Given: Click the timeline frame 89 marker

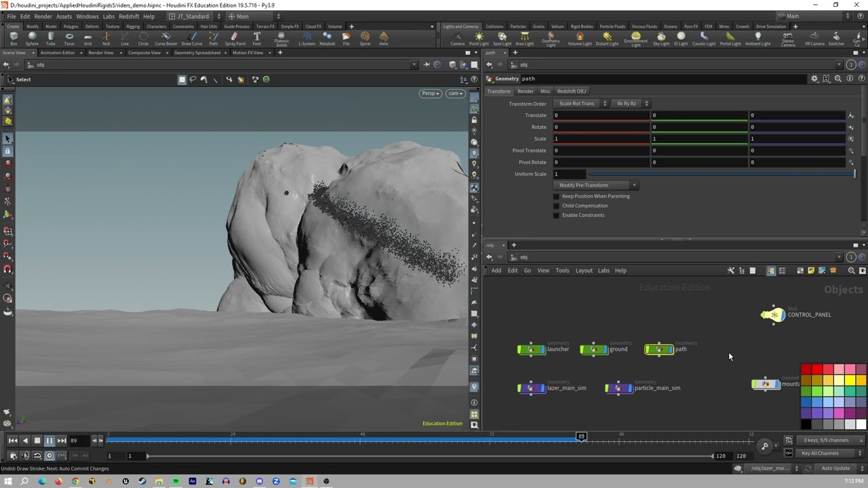Looking at the screenshot, I should [581, 437].
